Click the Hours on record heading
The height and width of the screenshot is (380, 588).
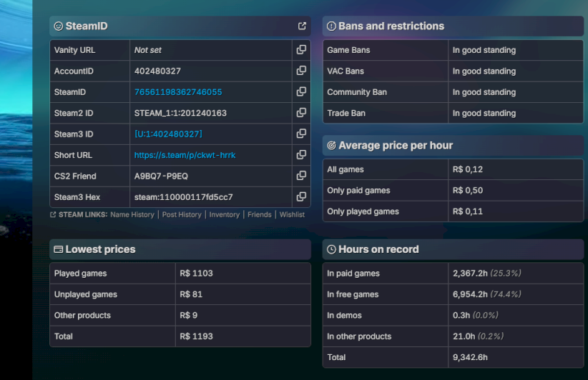coord(379,249)
